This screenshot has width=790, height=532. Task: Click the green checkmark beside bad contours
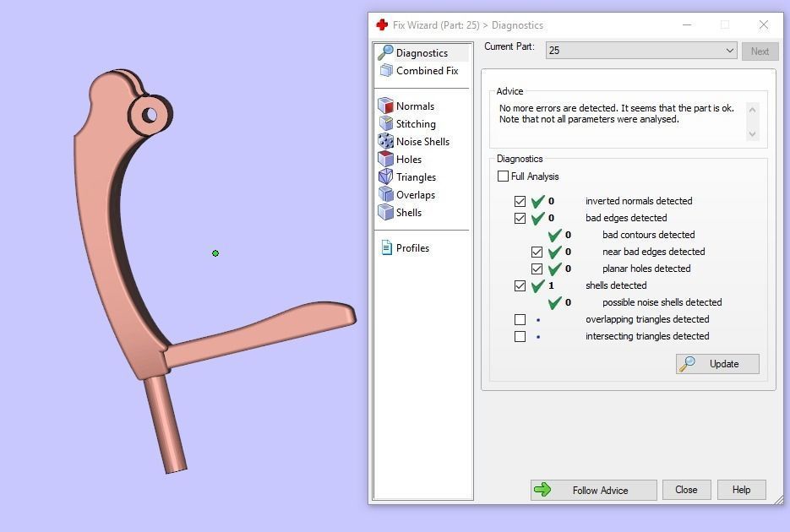555,235
